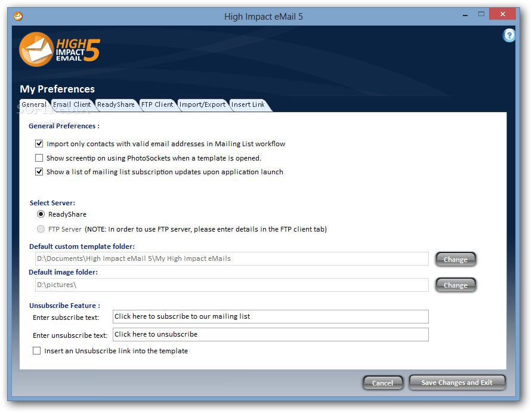
Task: Click Save Changes and Exit
Action: click(x=457, y=383)
